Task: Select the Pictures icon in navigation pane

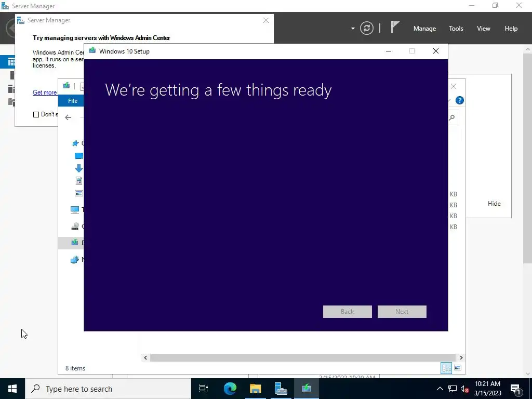Action: tap(79, 193)
